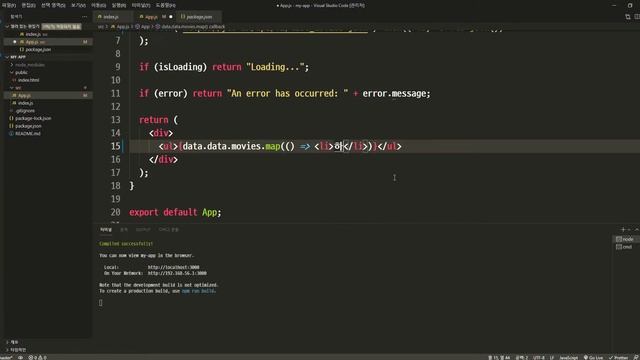Click the compare changes icon in editor toolbar
The width and height of the screenshot is (640, 360).
(628, 17)
